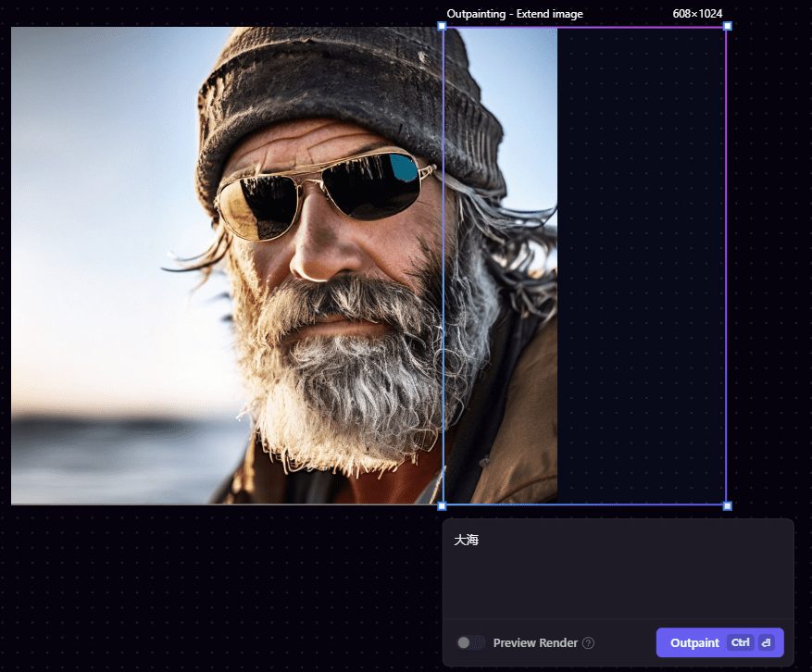Image resolution: width=812 pixels, height=672 pixels.
Task: Click the Preview Render label text
Action: point(535,643)
